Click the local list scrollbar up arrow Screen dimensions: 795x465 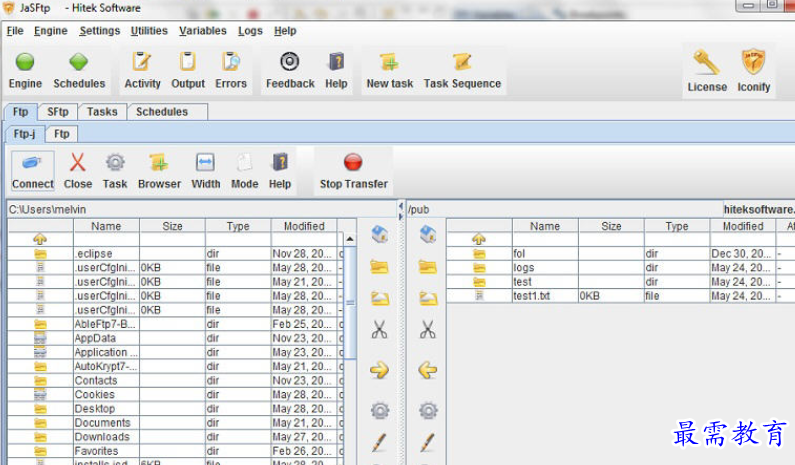pyautogui.click(x=350, y=238)
